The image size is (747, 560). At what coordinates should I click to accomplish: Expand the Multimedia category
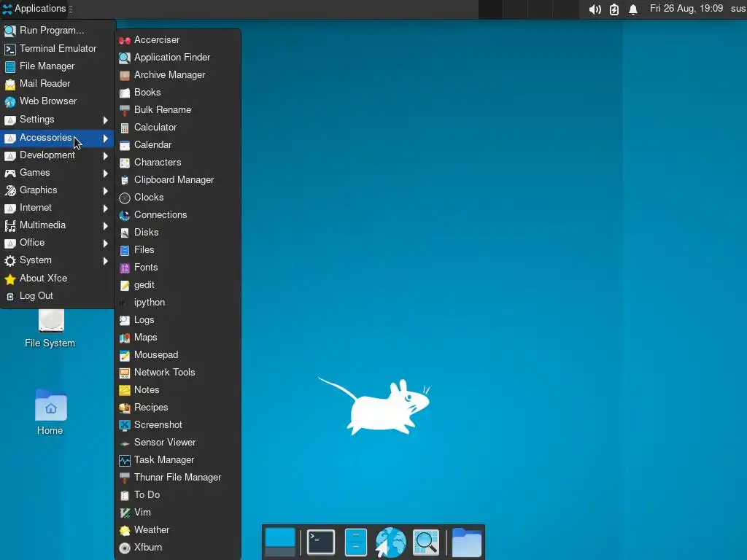[x=57, y=225]
